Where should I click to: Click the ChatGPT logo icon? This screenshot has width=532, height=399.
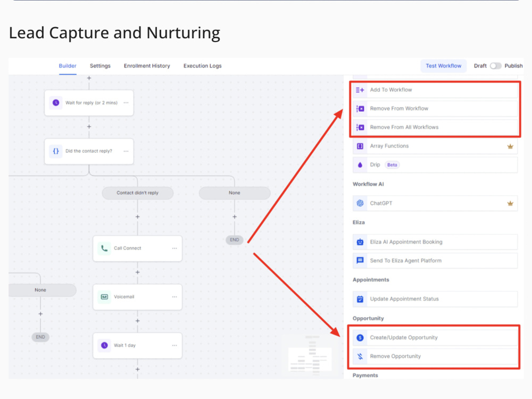pyautogui.click(x=360, y=203)
